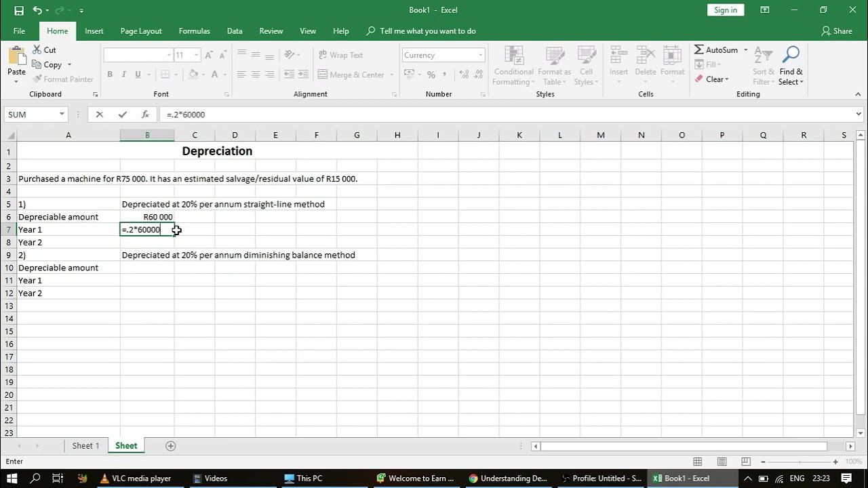Toggle Italic formatting
Screen dimensions: 868x488
click(x=123, y=75)
